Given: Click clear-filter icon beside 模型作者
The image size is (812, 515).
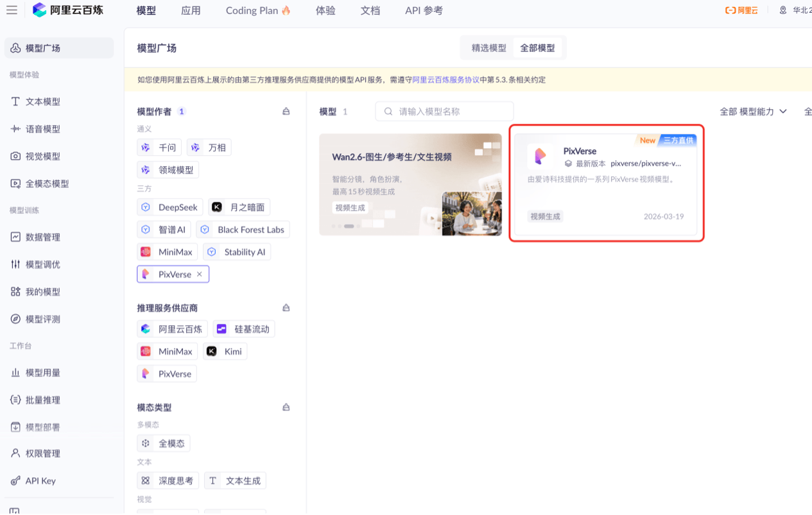Looking at the screenshot, I should coord(286,112).
